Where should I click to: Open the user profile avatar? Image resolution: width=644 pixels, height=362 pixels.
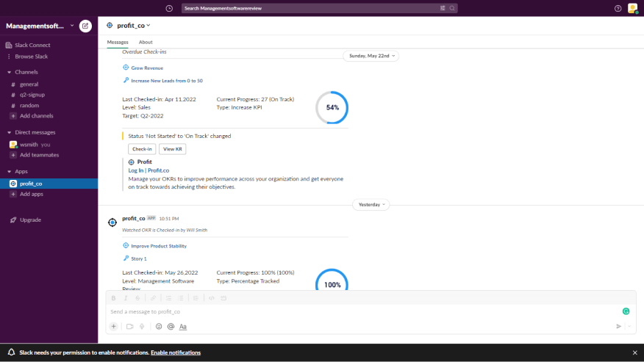point(632,8)
